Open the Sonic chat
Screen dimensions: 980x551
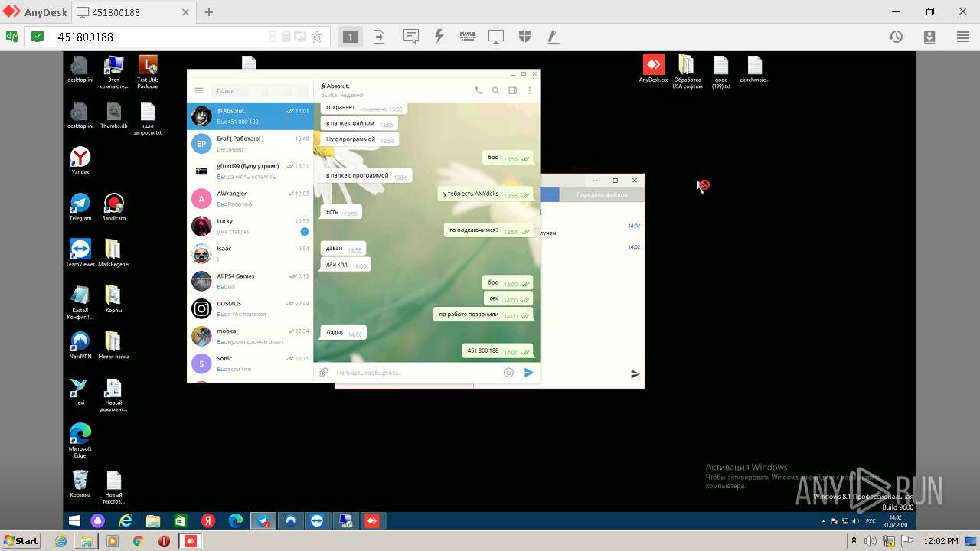(250, 364)
